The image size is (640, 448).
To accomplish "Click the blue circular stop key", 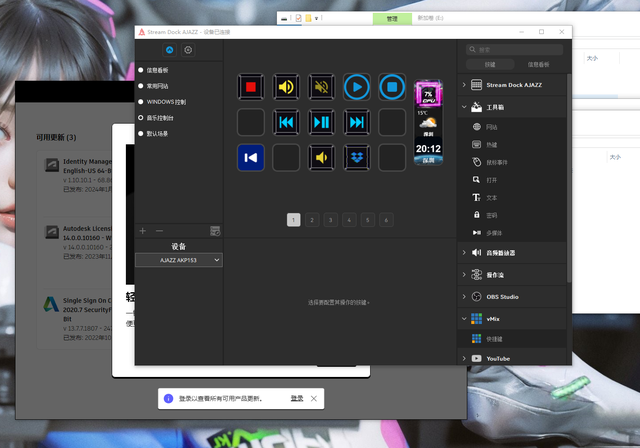I will click(x=392, y=87).
